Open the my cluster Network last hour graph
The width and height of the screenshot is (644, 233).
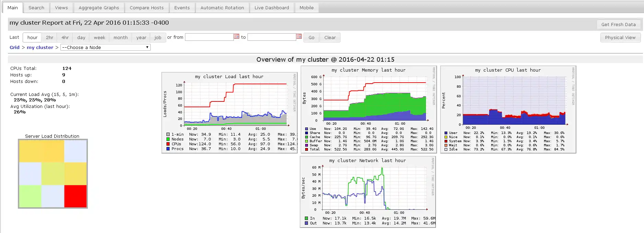coord(368,192)
